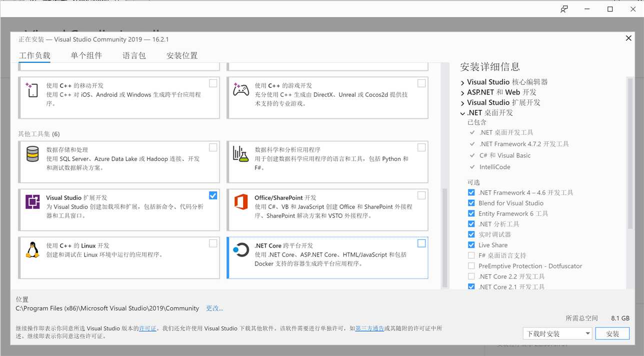Enable C++ game development workload checkbox

point(421,83)
